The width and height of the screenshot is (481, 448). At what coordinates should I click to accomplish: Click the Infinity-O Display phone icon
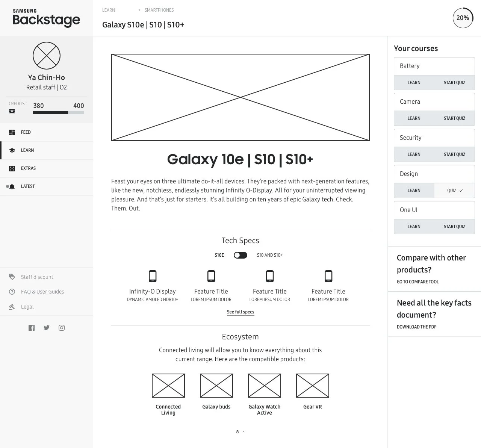(x=153, y=276)
